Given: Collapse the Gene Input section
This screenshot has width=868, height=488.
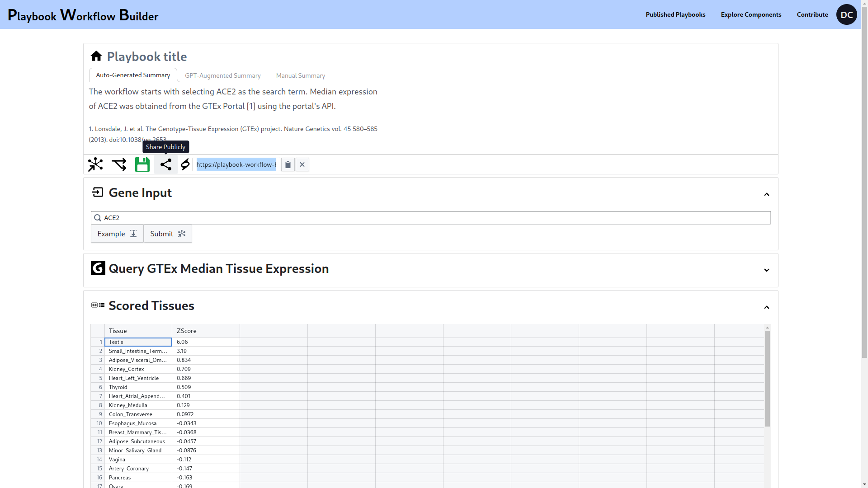Looking at the screenshot, I should click(x=767, y=194).
